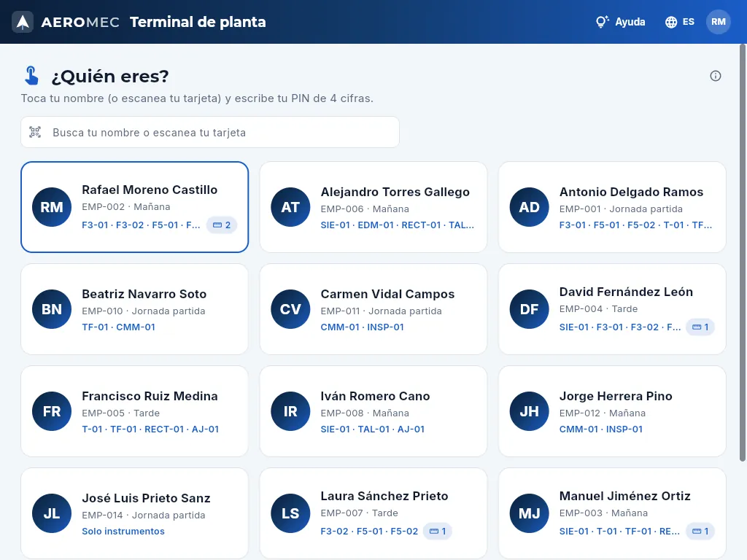This screenshot has width=747, height=560.
Task: Select Beatriz Navarro Soto's card
Action: 135,309
